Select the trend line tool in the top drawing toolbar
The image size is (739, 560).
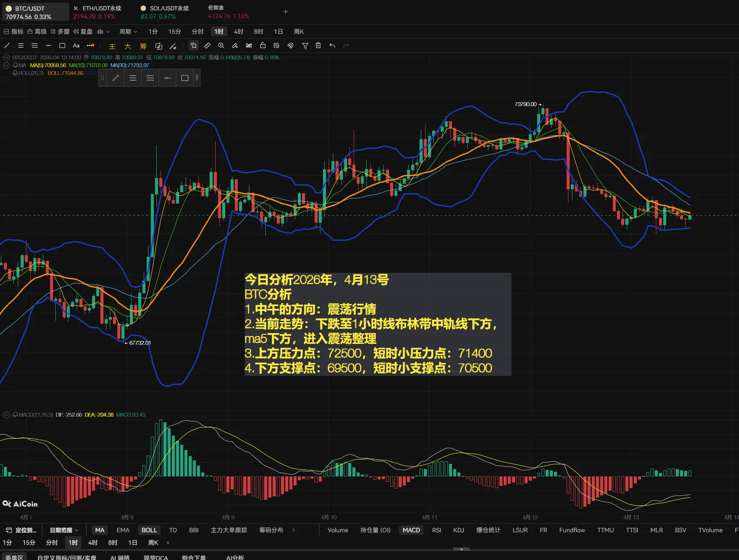(x=7, y=45)
